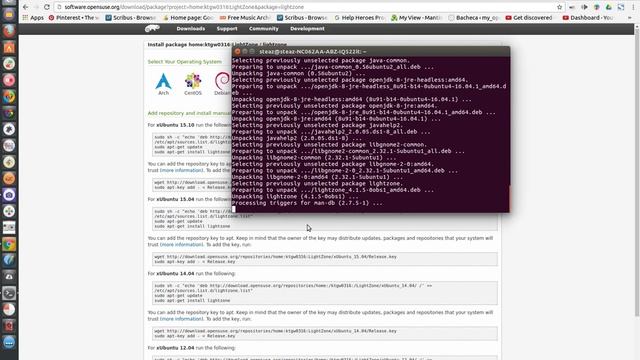The width and height of the screenshot is (640, 360).
Task: Open the Development menu item
Action: coord(307,29)
